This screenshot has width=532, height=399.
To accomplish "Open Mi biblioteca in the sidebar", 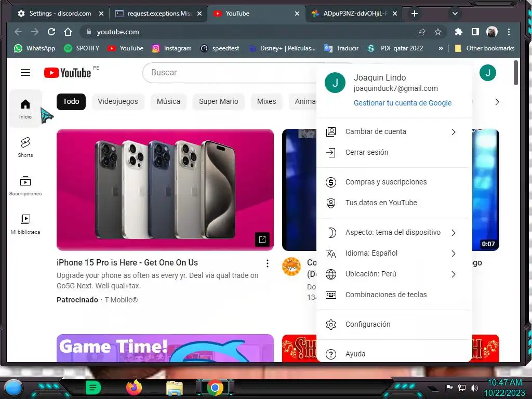I will (x=25, y=224).
